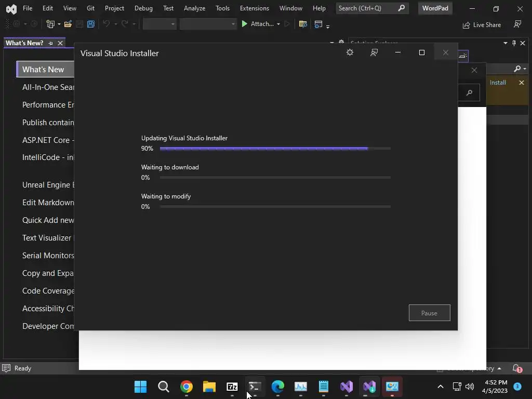Screen dimensions: 532x399
Task: Click the Live Share button
Action: (482, 25)
